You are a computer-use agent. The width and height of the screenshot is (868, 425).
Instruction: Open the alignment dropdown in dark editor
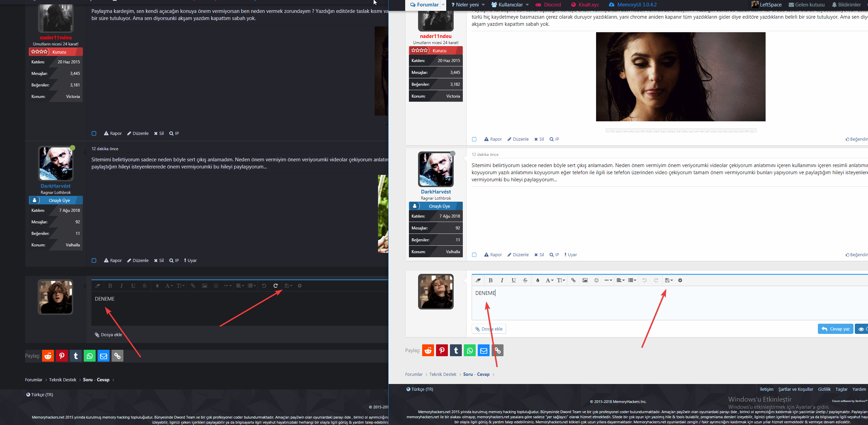240,286
